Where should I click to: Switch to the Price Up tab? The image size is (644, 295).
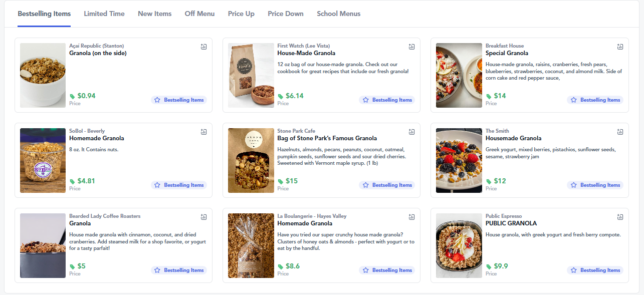[x=241, y=14]
